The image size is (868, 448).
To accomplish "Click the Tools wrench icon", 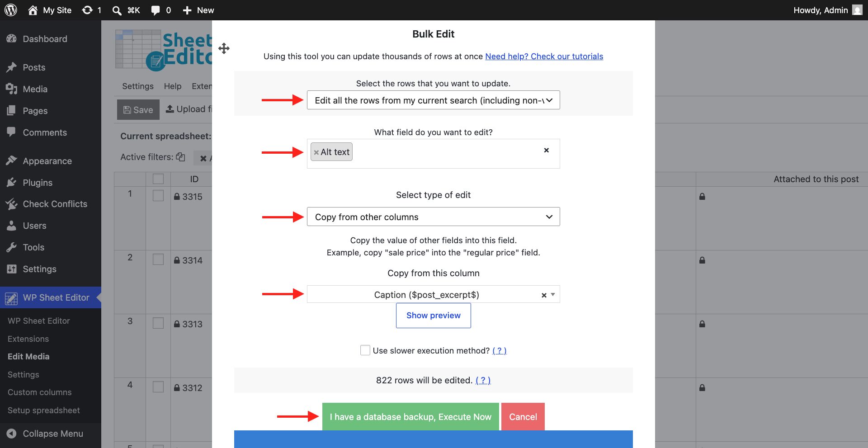I will (x=11, y=247).
